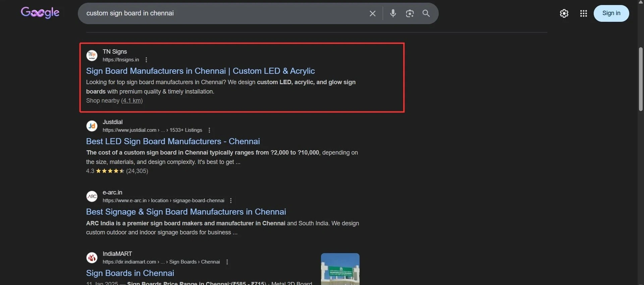Image resolution: width=644 pixels, height=285 pixels.
Task: Click the tnsigns.in URL text
Action: click(121, 60)
